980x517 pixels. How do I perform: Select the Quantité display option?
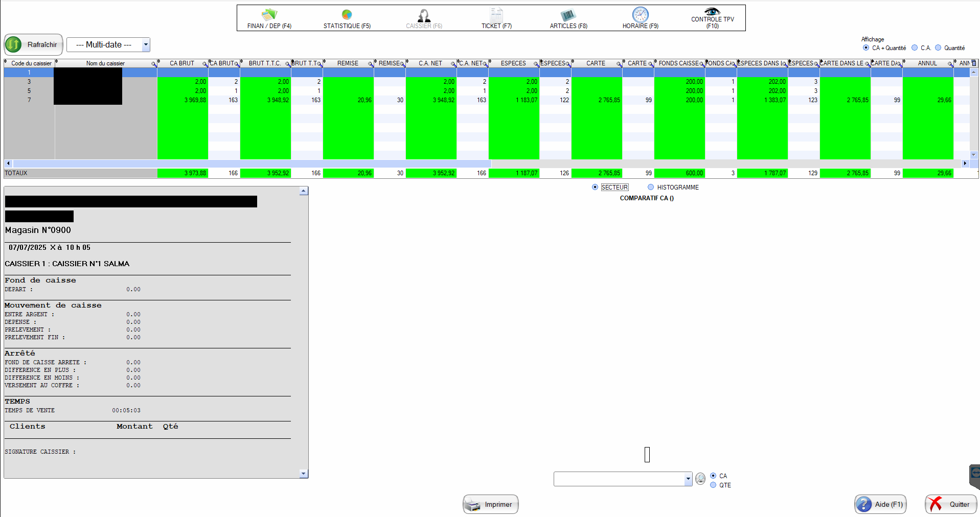[938, 48]
